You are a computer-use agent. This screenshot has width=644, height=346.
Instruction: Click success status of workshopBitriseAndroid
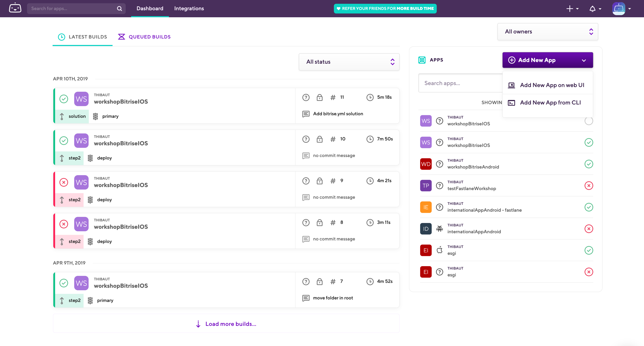[589, 164]
